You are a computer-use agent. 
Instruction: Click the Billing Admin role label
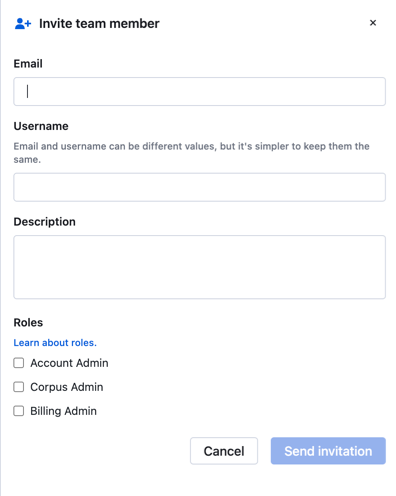[x=63, y=411]
